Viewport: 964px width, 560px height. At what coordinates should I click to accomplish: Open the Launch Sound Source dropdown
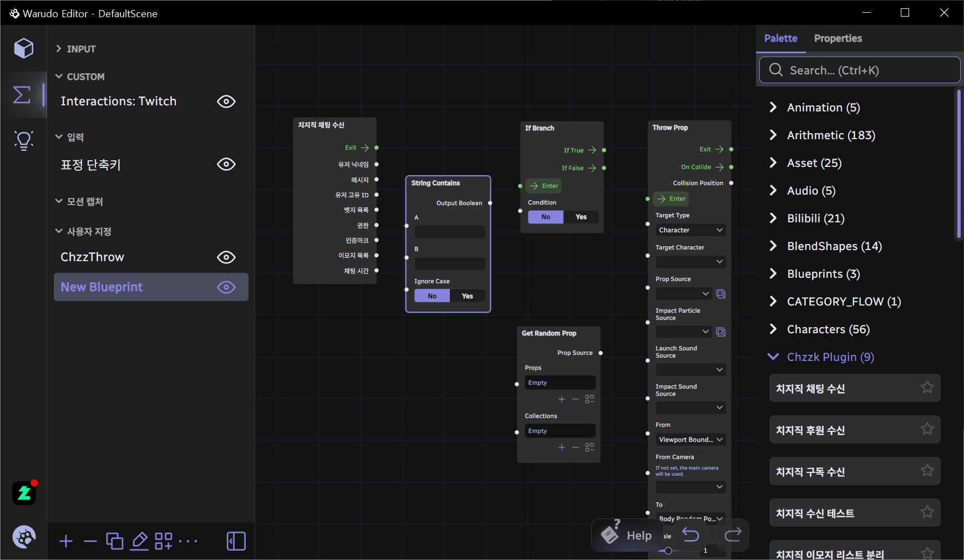[691, 370]
